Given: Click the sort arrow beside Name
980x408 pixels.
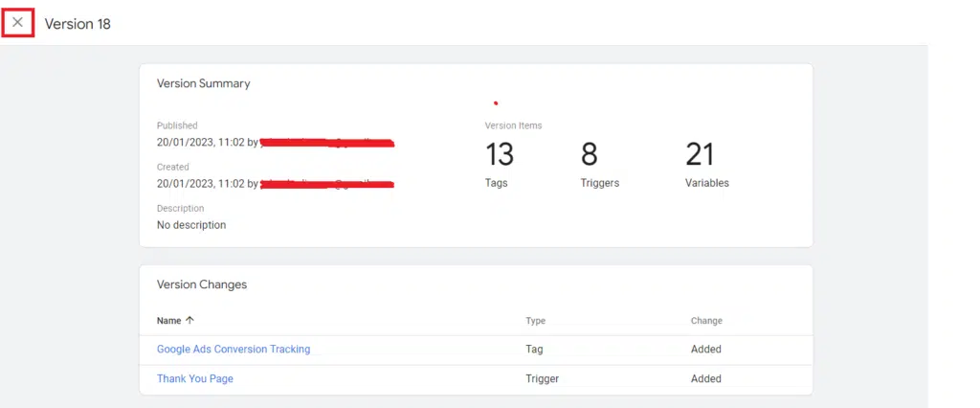Looking at the screenshot, I should (189, 321).
